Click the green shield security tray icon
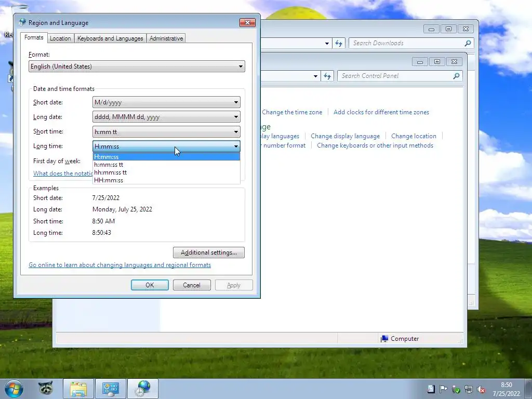The height and width of the screenshot is (399, 532). (x=456, y=389)
